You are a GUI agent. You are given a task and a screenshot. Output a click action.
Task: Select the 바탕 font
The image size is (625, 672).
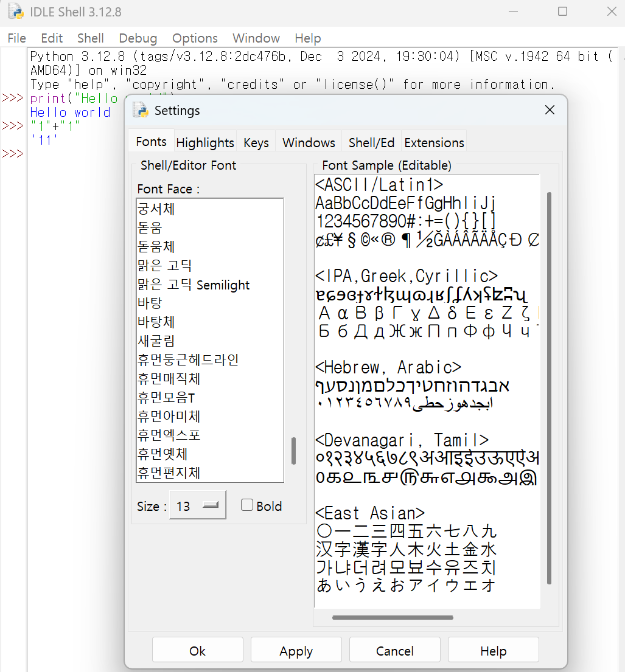point(210,303)
